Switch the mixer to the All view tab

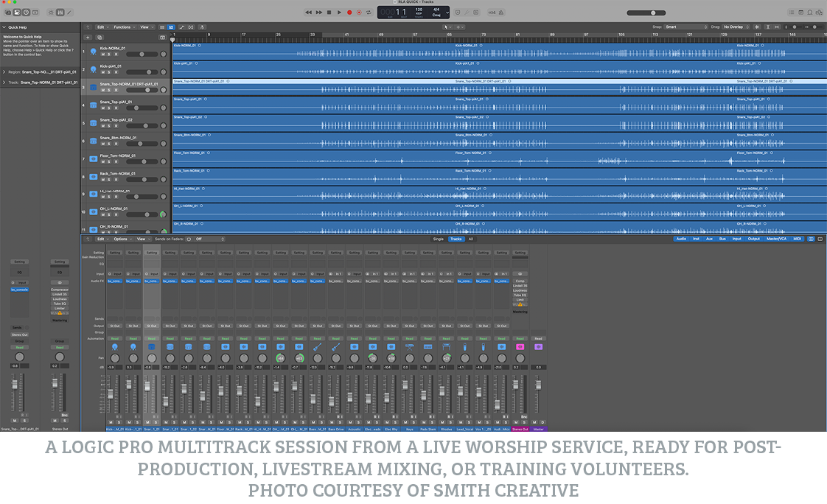coord(470,239)
